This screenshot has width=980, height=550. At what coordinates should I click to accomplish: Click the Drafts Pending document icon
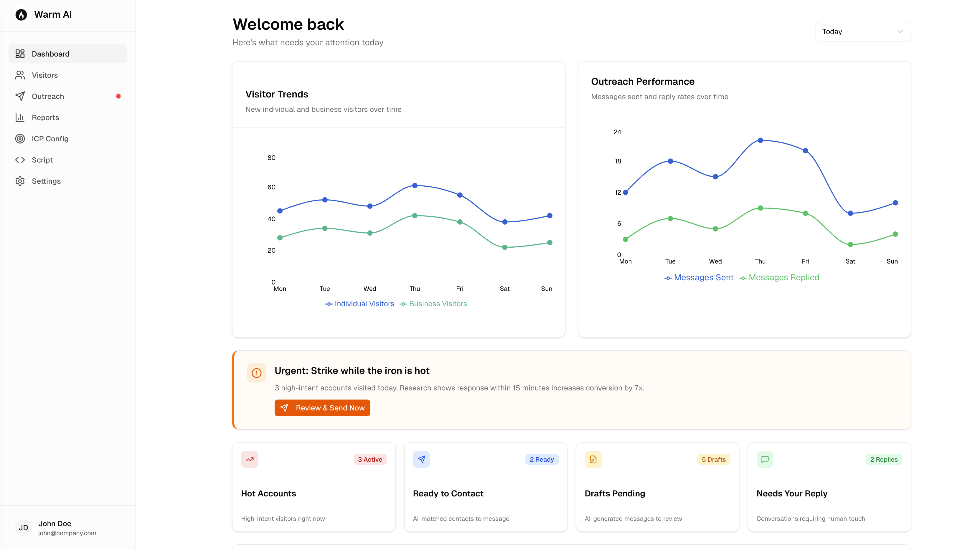tap(593, 459)
